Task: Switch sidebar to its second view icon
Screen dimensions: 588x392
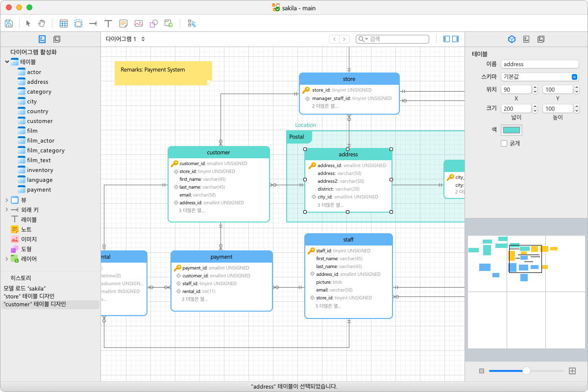Action: (x=56, y=39)
